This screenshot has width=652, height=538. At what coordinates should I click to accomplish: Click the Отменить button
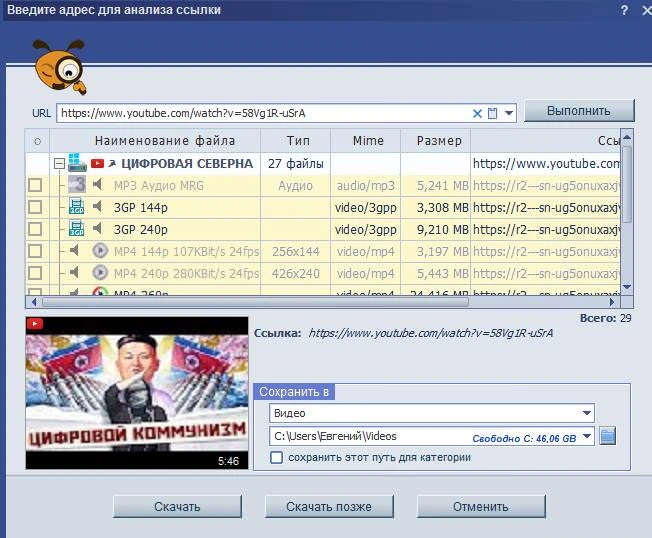coord(481,507)
